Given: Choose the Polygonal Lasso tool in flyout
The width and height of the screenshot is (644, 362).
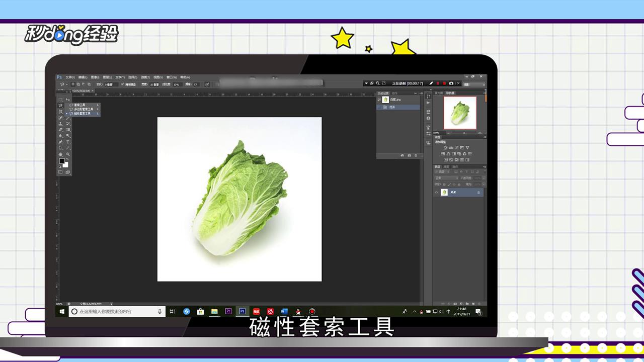Looking at the screenshot, I should [x=83, y=109].
